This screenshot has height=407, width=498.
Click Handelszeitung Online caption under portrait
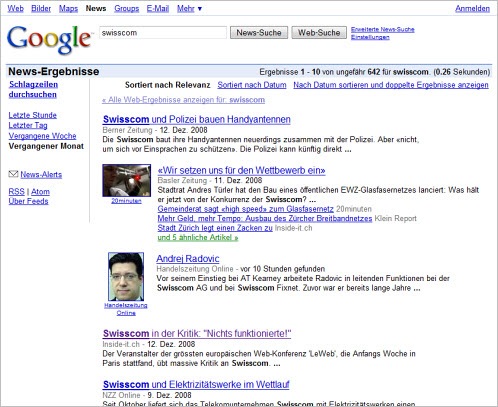point(126,309)
